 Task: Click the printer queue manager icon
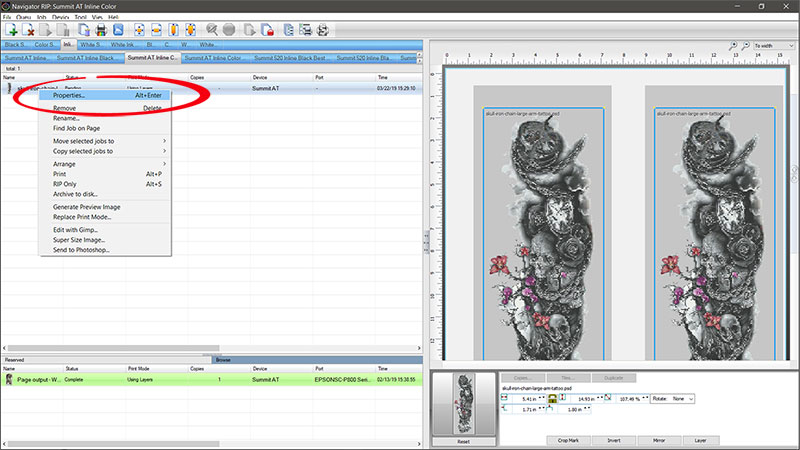point(306,30)
